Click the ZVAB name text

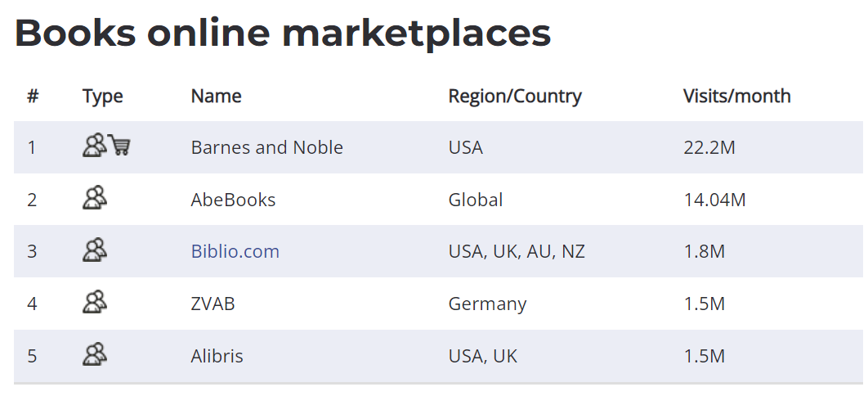pos(213,304)
